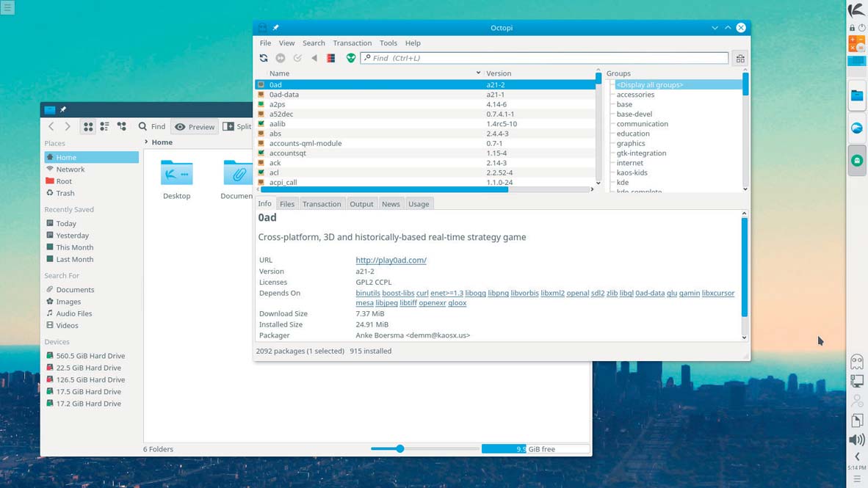Select the education group
Viewport: 868px width, 488px height.
coord(633,134)
